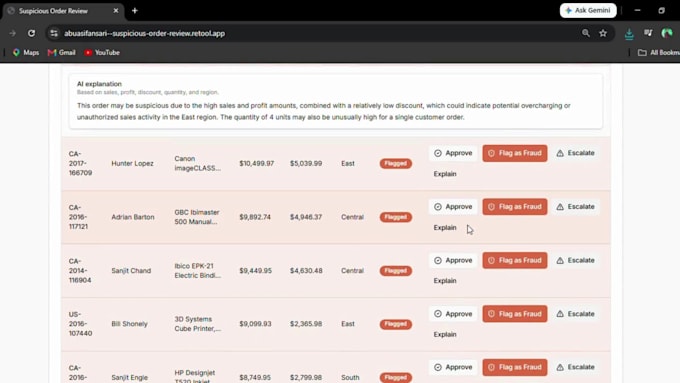Viewport: 680px width, 383px height.
Task: Approve Bill Shonely's order
Action: pyautogui.click(x=453, y=314)
